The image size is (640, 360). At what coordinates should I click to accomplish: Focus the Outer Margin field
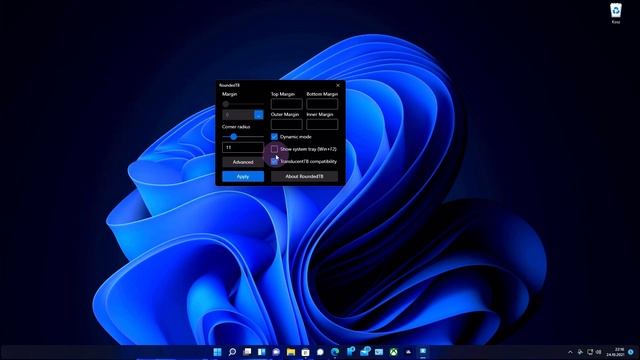click(x=287, y=124)
